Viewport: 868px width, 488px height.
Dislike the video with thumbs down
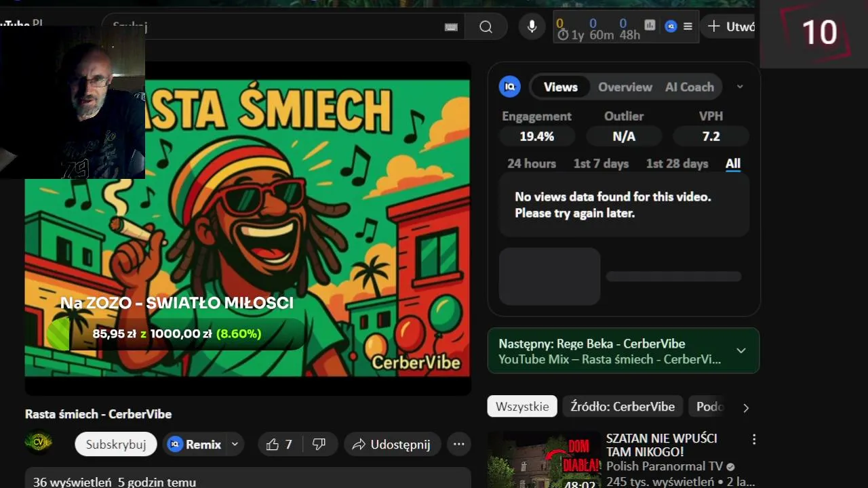319,445
